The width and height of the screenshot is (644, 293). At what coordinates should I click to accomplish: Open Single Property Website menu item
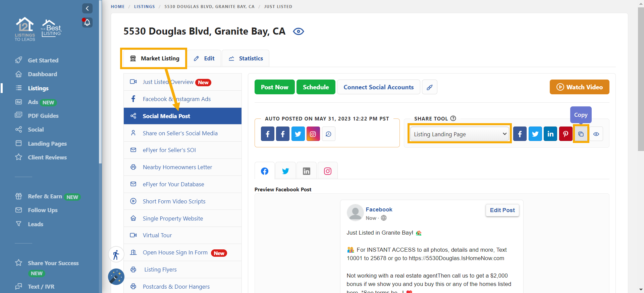173,218
